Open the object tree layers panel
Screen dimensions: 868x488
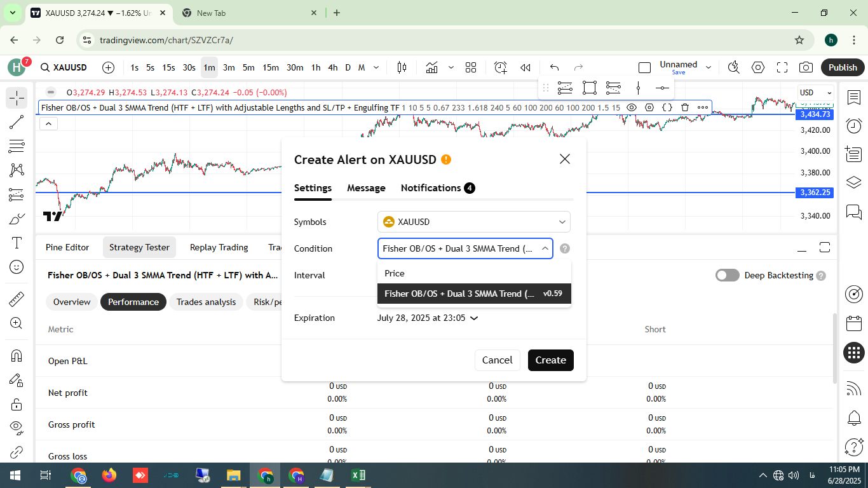pyautogui.click(x=854, y=182)
